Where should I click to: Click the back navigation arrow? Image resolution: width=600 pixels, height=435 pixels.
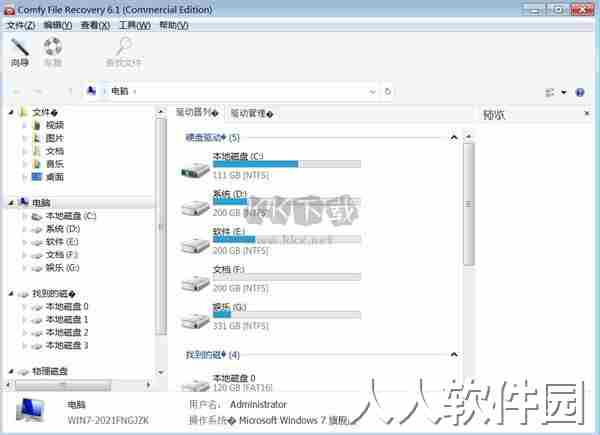pos(17,92)
